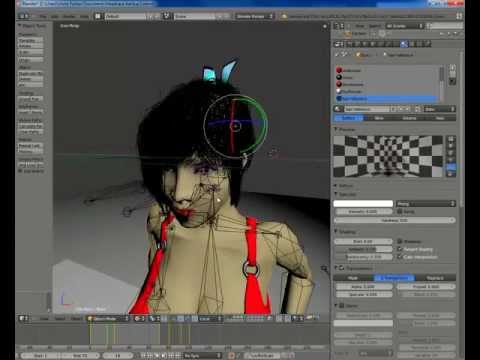Click the white specular color swatch

pyautogui.click(x=363, y=203)
